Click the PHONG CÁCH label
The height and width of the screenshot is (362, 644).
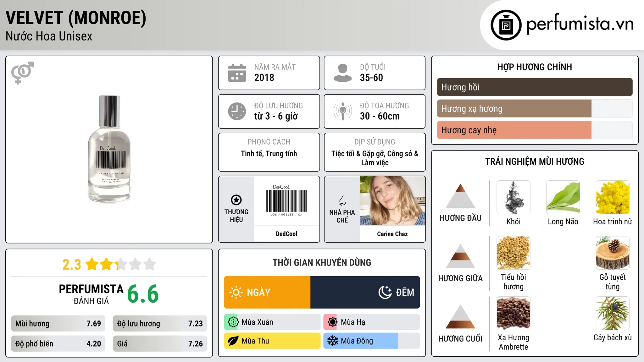coord(269,142)
